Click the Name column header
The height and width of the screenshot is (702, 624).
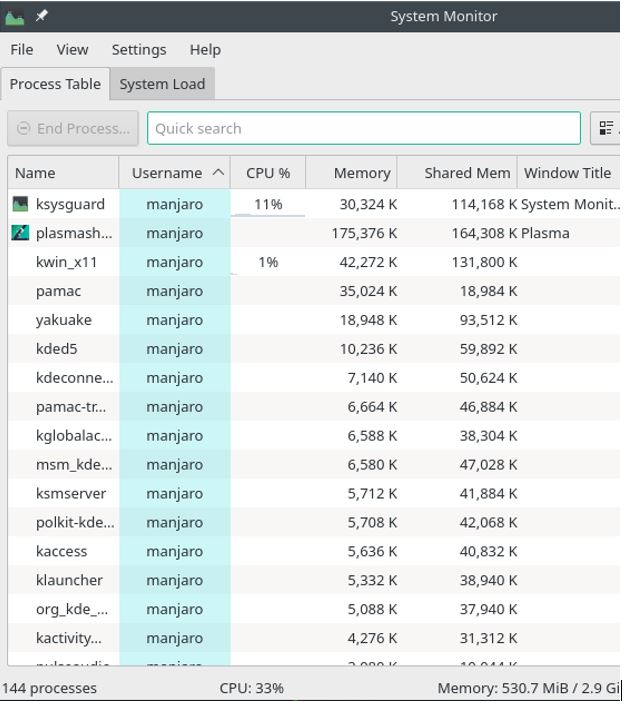click(x=62, y=173)
